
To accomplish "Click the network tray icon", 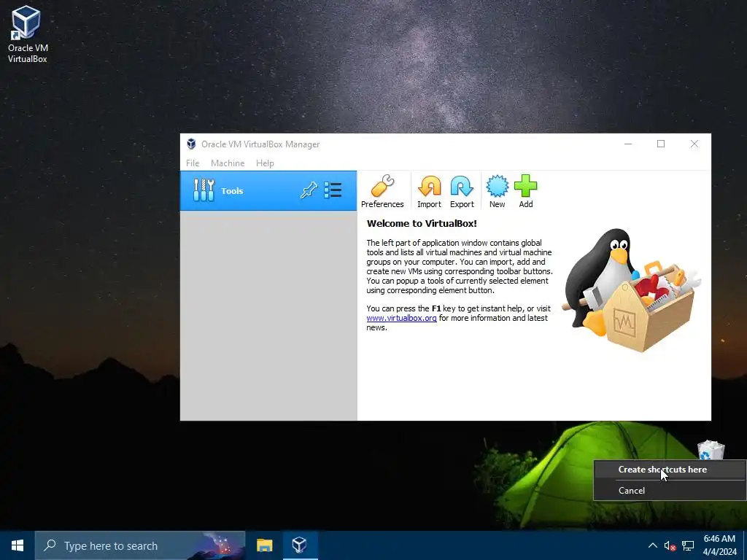I will pos(687,545).
